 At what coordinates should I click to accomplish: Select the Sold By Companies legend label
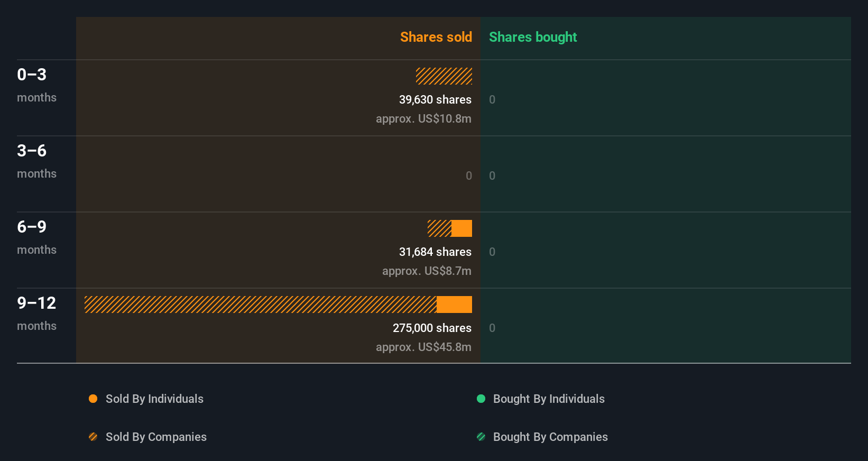pyautogui.click(x=156, y=437)
